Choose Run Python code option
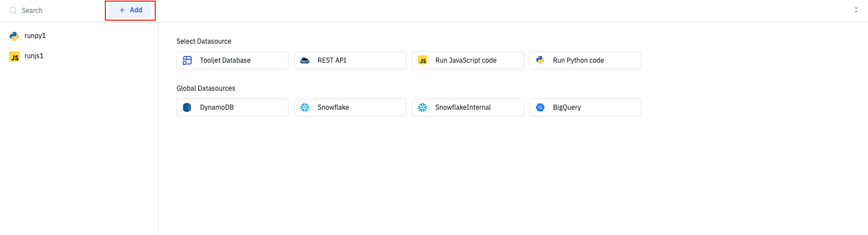Viewport: 868px width, 235px height. (585, 60)
